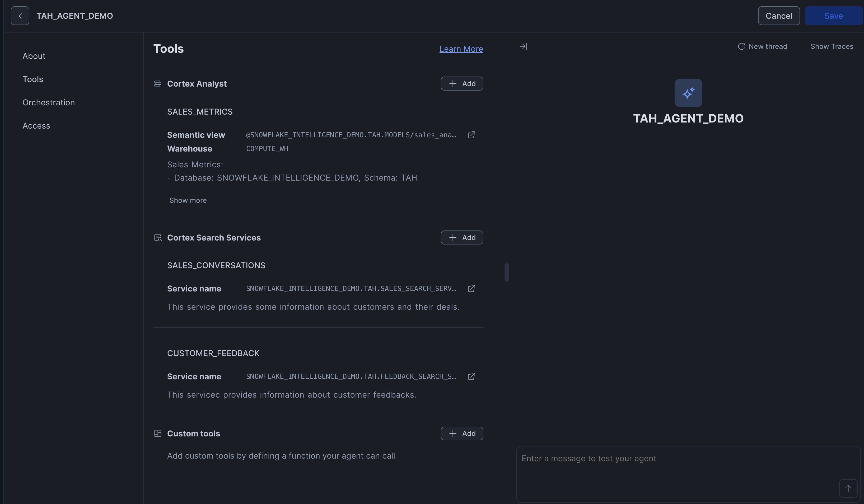
Task: Click the back arrow icon
Action: click(20, 16)
